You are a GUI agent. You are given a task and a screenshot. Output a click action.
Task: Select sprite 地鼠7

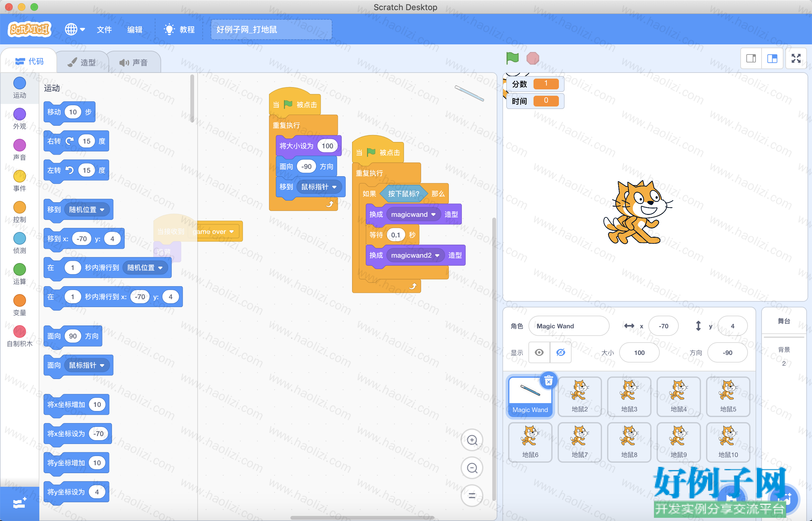tap(580, 442)
